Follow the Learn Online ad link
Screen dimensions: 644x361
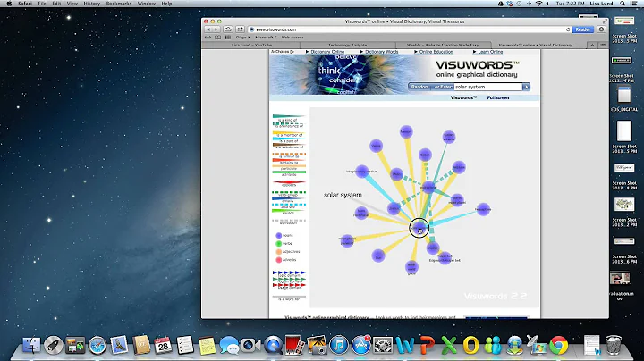490,52
